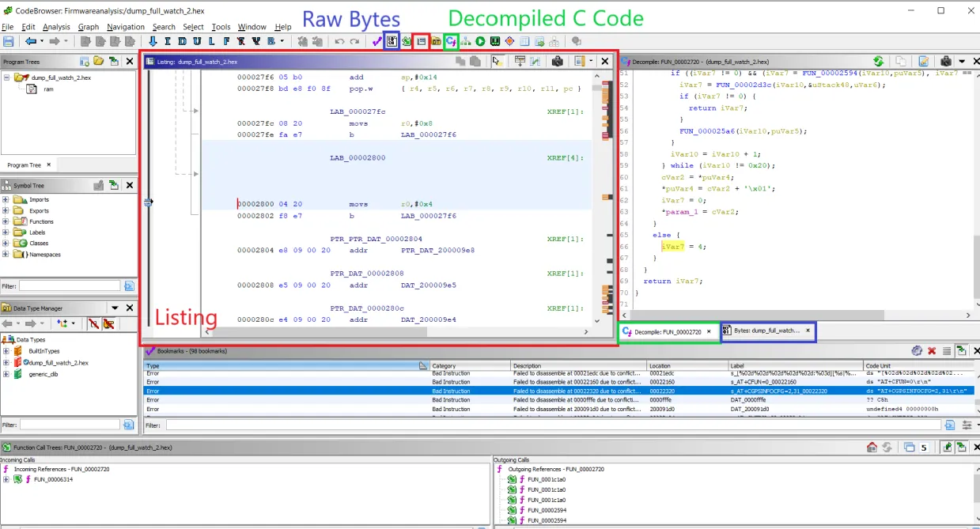This screenshot has width=980, height=529.
Task: Click the Re-decompile refresh icon in Decompile panel
Action: pos(878,61)
